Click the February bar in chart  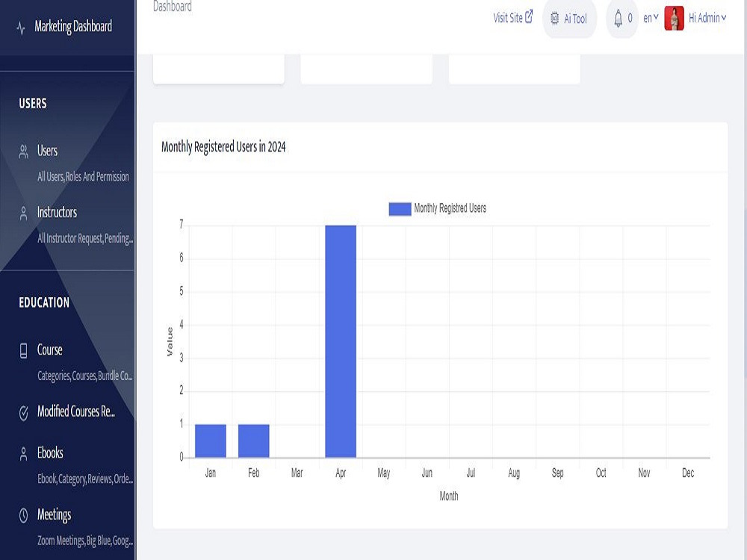[254, 441]
